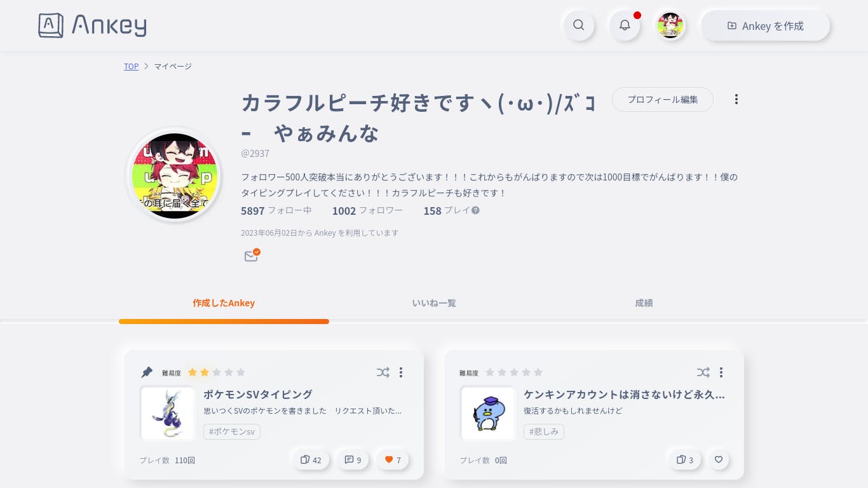Click shuffle icon on ケンキンアカウント card
Screen dimensions: 868x488
click(x=703, y=372)
